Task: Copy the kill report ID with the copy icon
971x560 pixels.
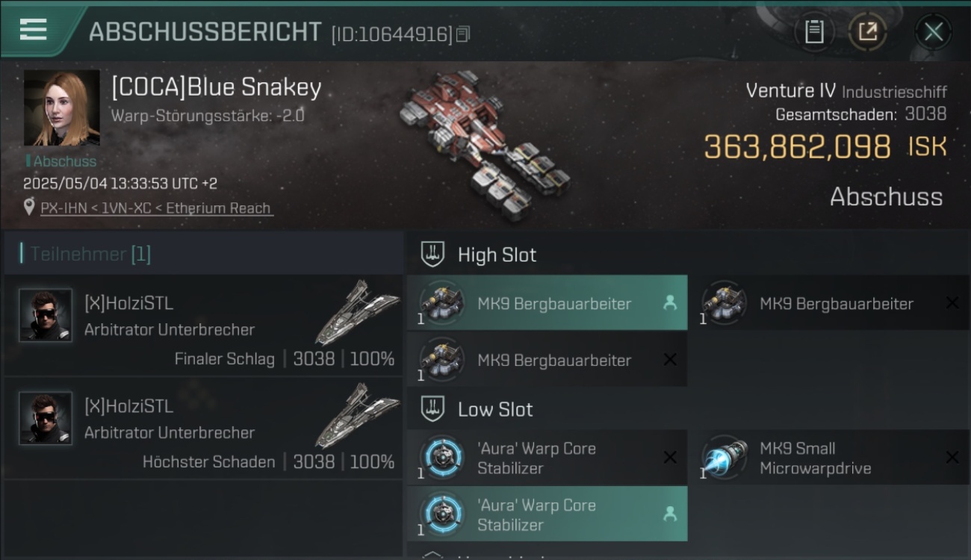Action: [464, 34]
